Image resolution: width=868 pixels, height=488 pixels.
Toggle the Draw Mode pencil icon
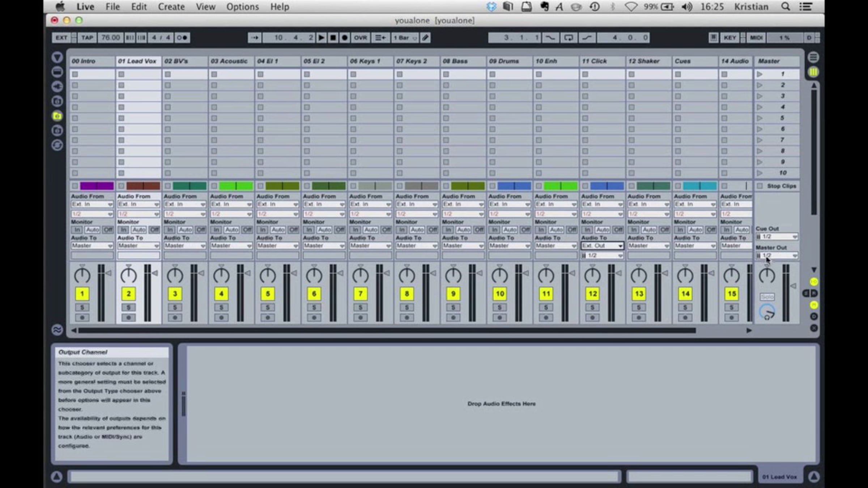[x=425, y=38]
